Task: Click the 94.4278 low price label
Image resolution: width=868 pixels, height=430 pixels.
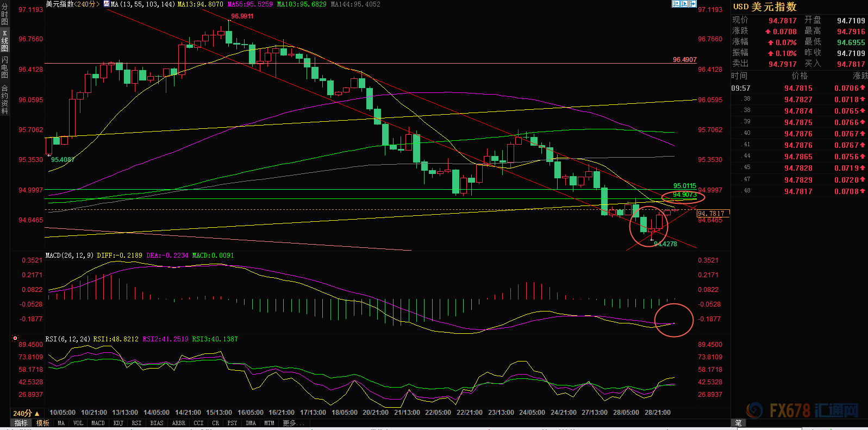Action: (665, 244)
